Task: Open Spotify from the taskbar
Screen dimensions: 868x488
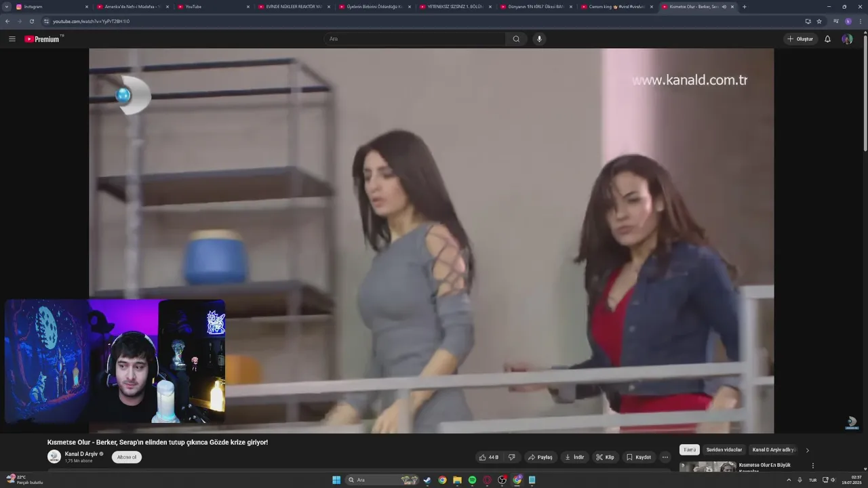Action: 472,480
